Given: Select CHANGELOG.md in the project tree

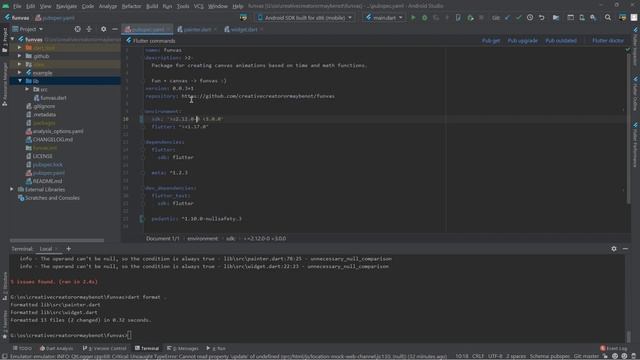Looking at the screenshot, I should (x=53, y=140).
